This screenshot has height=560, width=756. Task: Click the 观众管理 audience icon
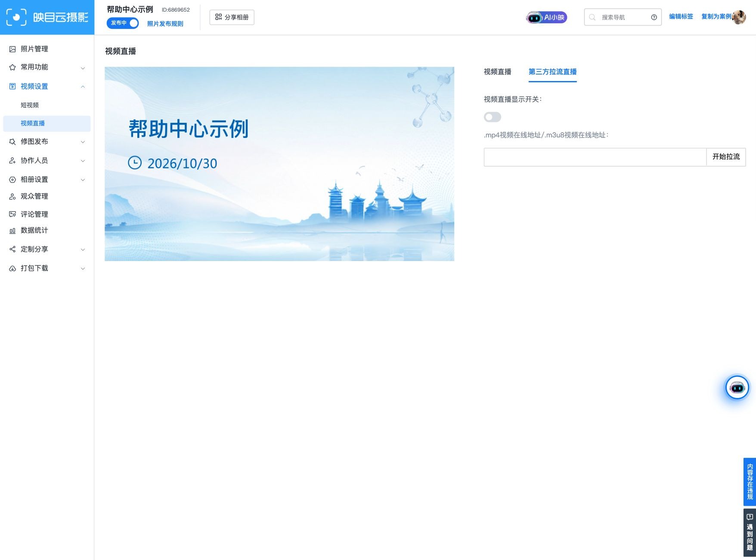[12, 196]
